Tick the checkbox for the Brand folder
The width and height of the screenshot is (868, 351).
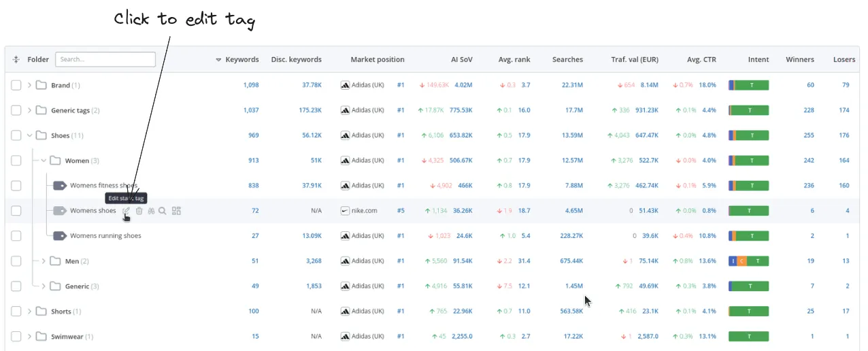(x=16, y=85)
